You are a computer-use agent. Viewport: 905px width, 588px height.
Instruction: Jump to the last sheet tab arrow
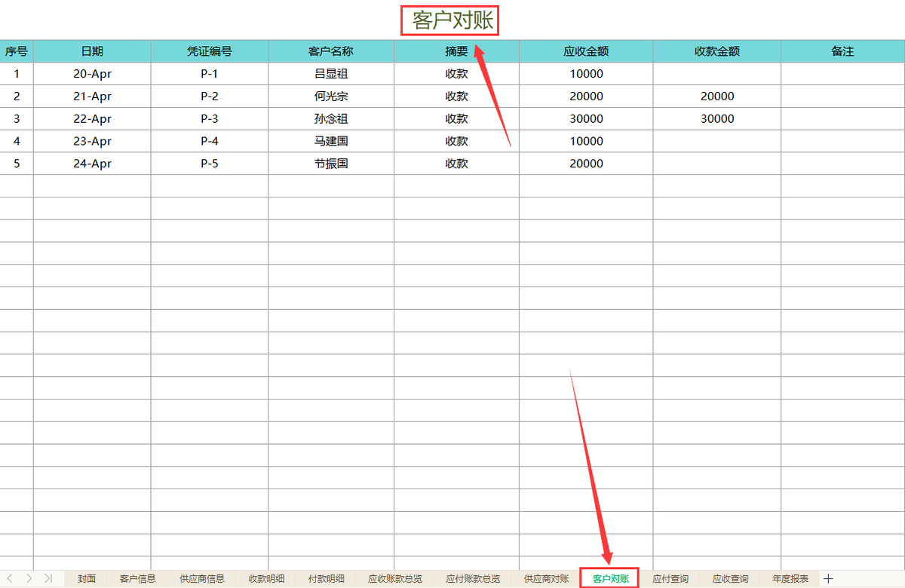point(48,578)
